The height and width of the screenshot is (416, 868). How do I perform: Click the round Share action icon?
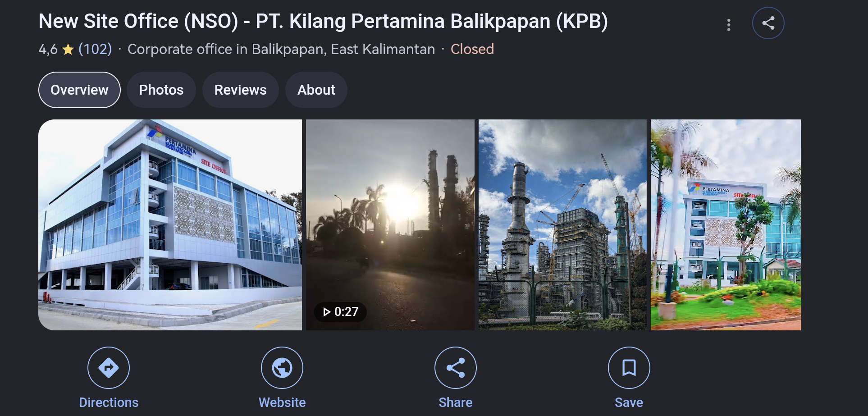pyautogui.click(x=456, y=368)
